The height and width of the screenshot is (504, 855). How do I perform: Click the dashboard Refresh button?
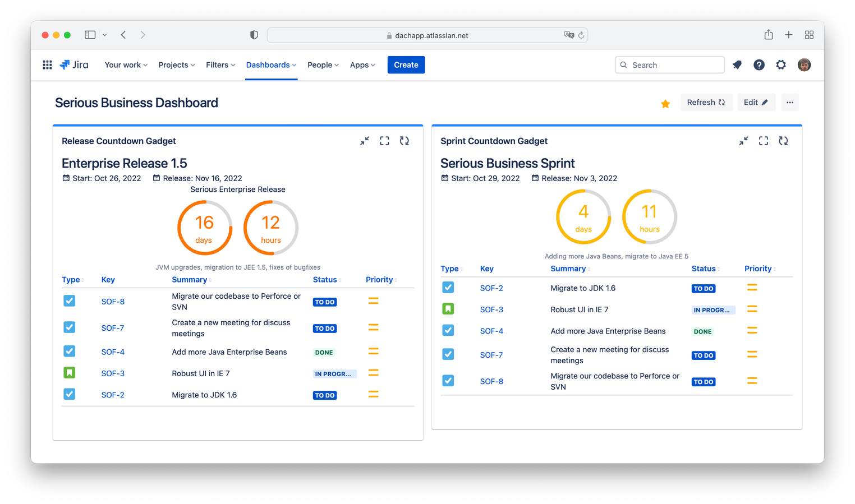pyautogui.click(x=706, y=103)
